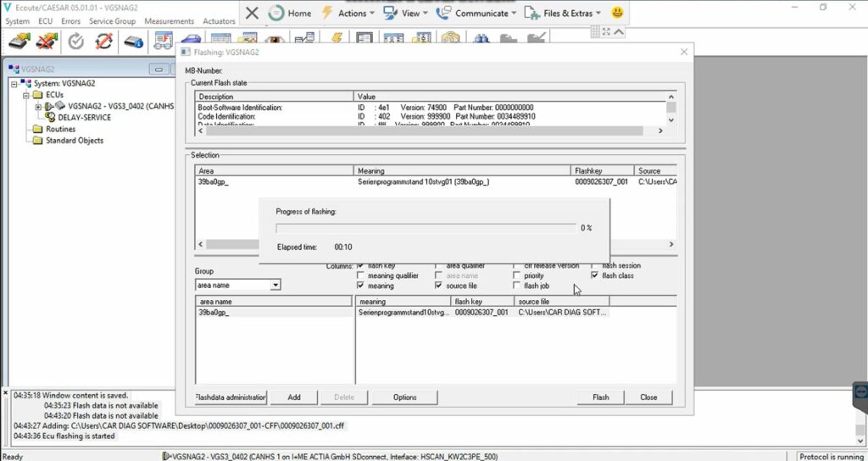The height and width of the screenshot is (461, 868).
Task: Click the X icon on remote toolbar
Action: tap(252, 13)
